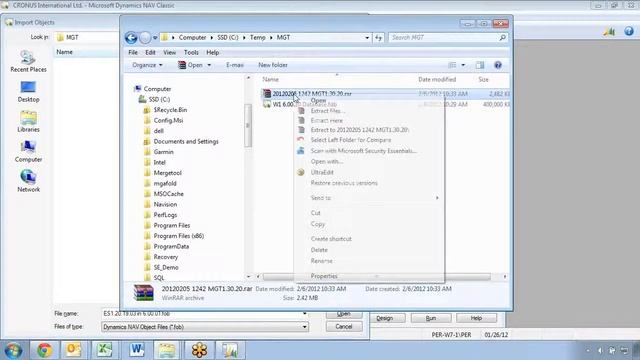Click the Explorer back navigation arrow

131,38
